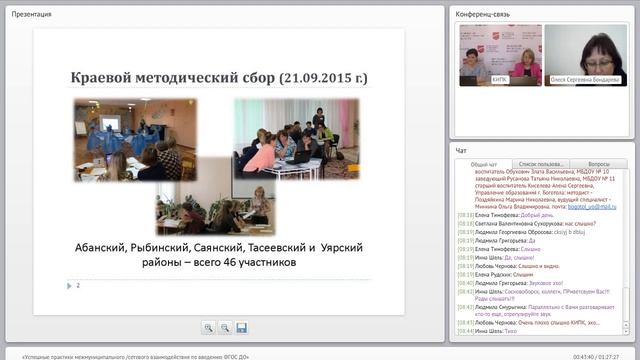Image resolution: width=640 pixels, height=360 pixels.
Task: Click the photo of presenter near plants
Action: [216, 208]
